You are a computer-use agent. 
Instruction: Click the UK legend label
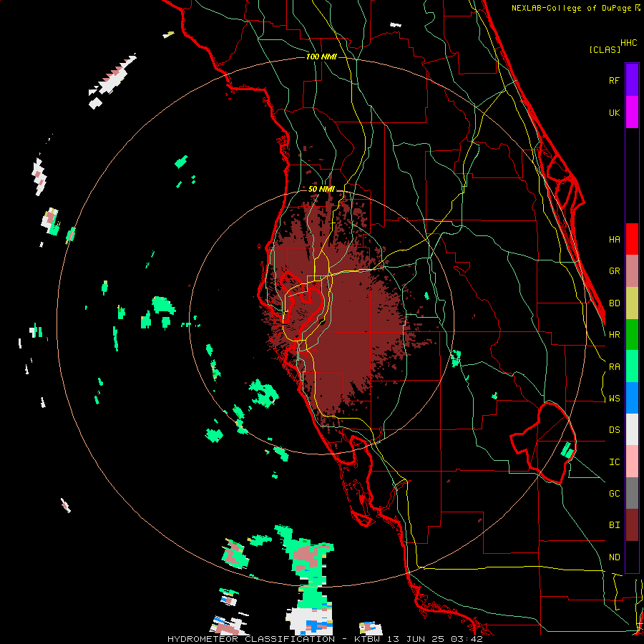coord(614,113)
